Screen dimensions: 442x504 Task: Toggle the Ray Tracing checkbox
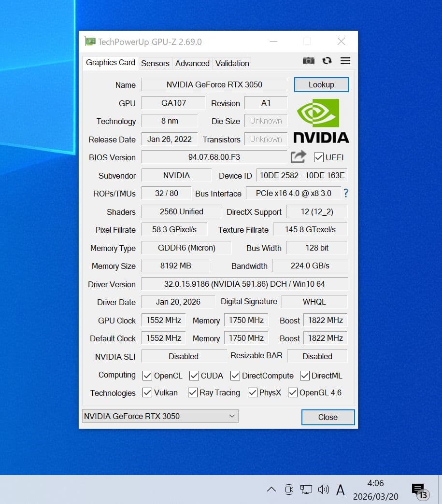coord(192,392)
